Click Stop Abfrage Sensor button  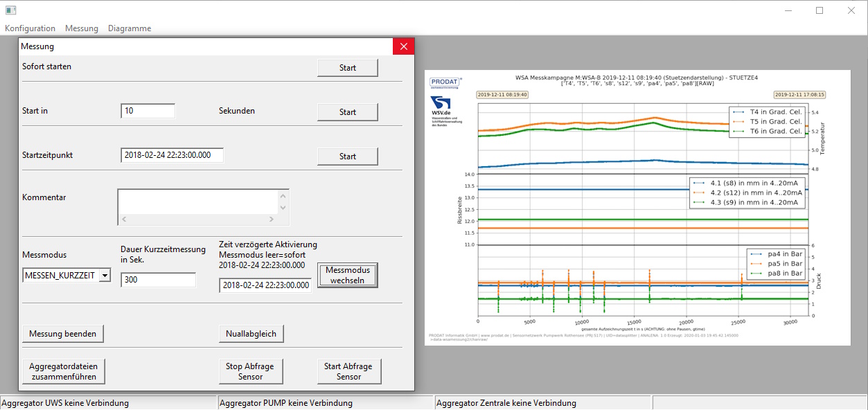tap(250, 371)
